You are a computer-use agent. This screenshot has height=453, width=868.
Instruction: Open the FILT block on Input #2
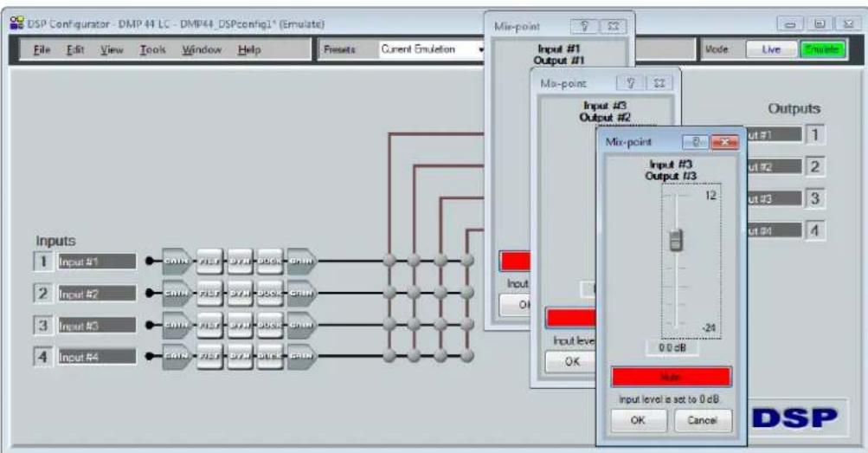pyautogui.click(x=209, y=293)
